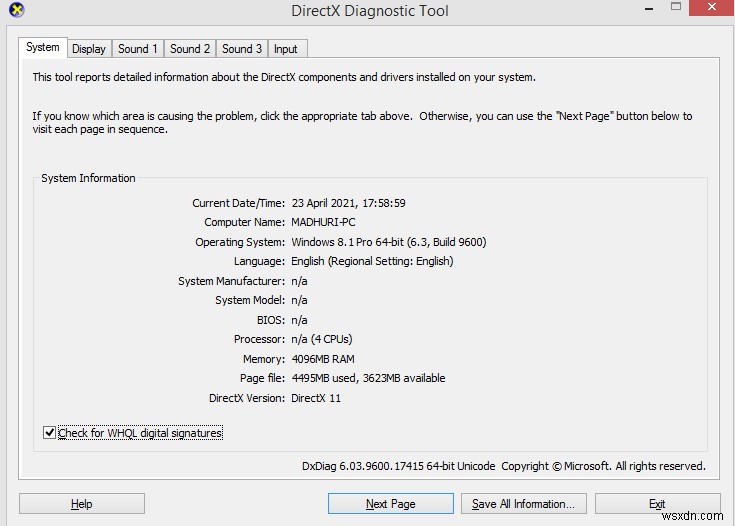Image resolution: width=735 pixels, height=526 pixels.
Task: Close the DirectX Diagnostic Tool window
Action: 712,8
